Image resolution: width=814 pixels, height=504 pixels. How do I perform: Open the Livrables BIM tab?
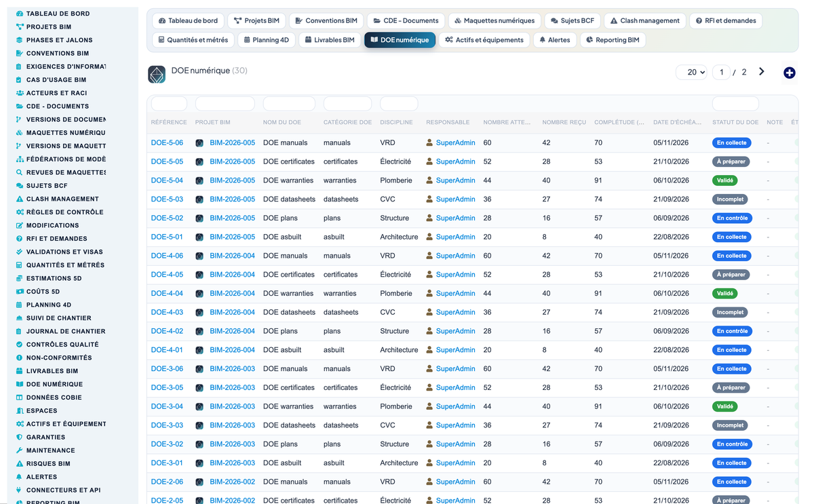pyautogui.click(x=329, y=40)
